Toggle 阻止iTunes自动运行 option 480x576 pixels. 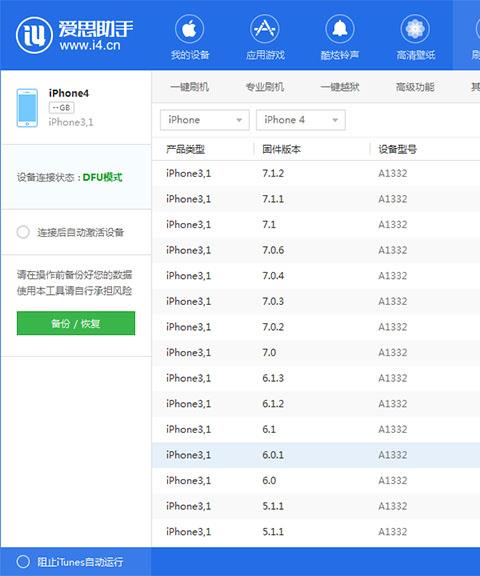click(23, 562)
